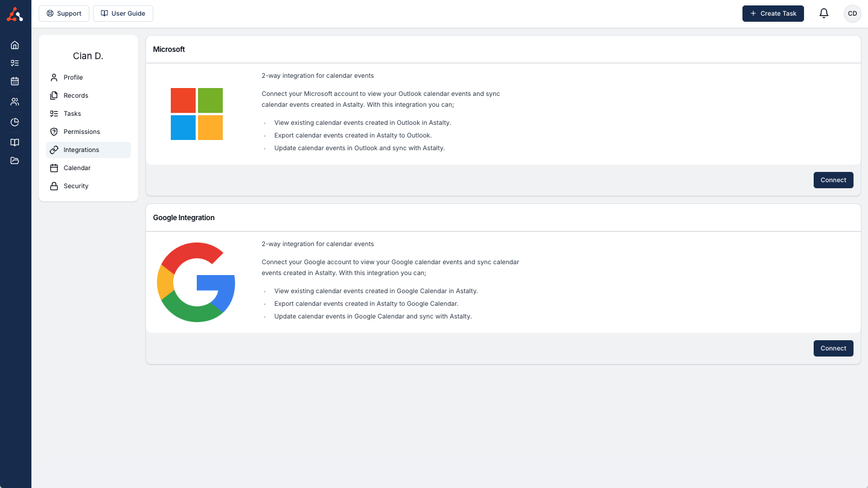This screenshot has height=488, width=868.
Task: Open the task list sidebar icon
Action: (x=15, y=63)
